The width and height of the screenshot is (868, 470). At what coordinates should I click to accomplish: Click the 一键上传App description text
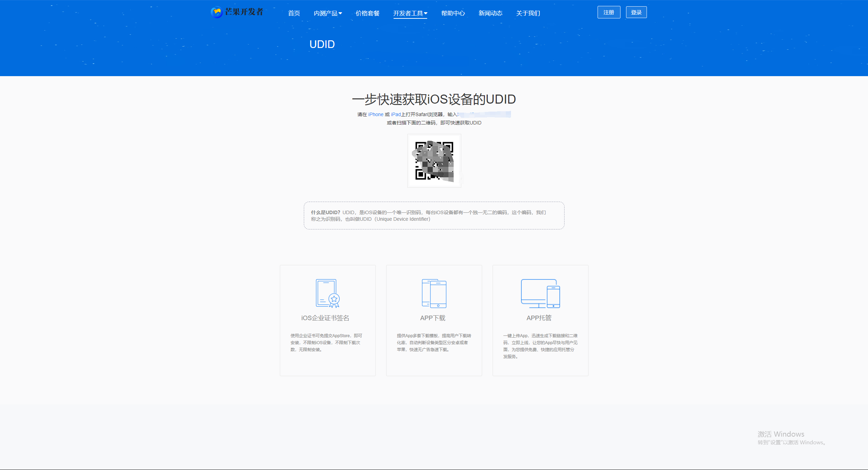point(540,346)
